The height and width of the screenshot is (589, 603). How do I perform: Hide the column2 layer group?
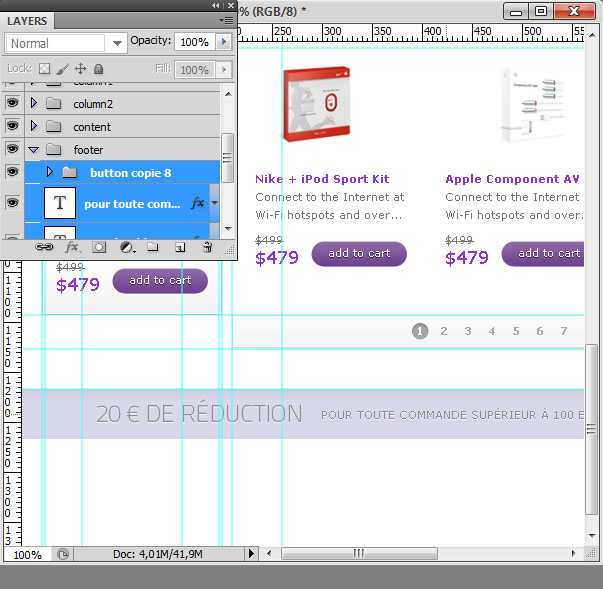coord(12,103)
